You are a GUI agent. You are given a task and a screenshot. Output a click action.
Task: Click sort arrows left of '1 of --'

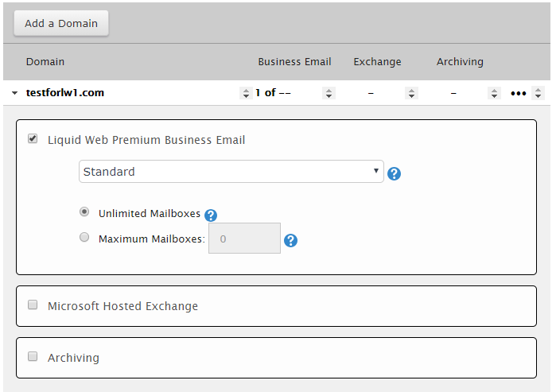coord(246,93)
